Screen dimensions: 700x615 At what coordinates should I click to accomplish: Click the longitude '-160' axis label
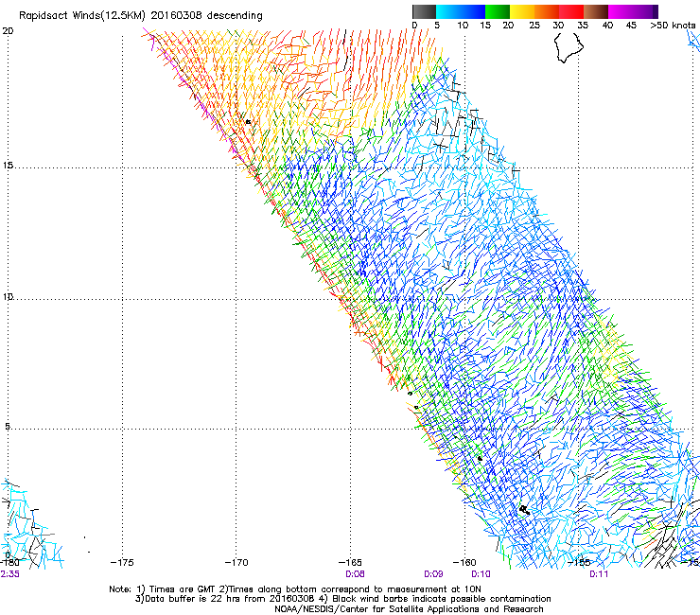click(x=464, y=562)
